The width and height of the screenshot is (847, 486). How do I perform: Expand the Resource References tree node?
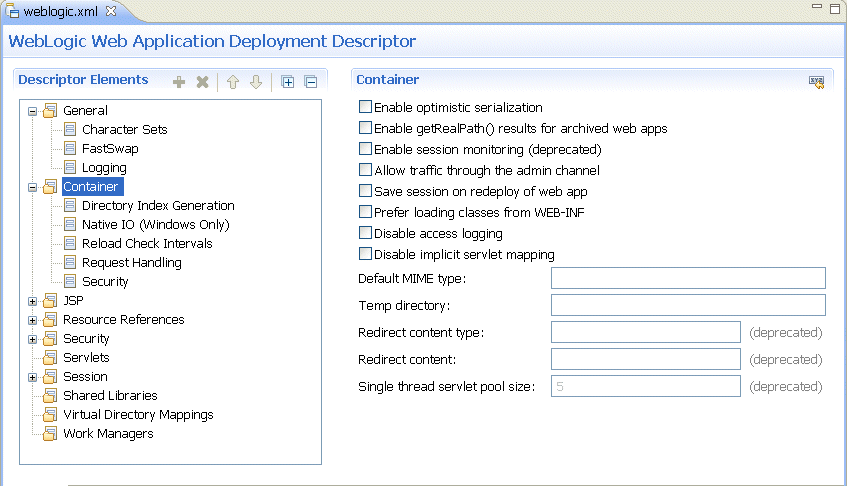[x=32, y=321]
